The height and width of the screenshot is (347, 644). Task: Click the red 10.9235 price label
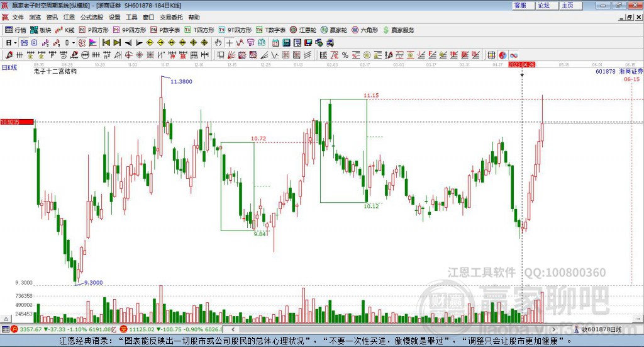click(17, 122)
